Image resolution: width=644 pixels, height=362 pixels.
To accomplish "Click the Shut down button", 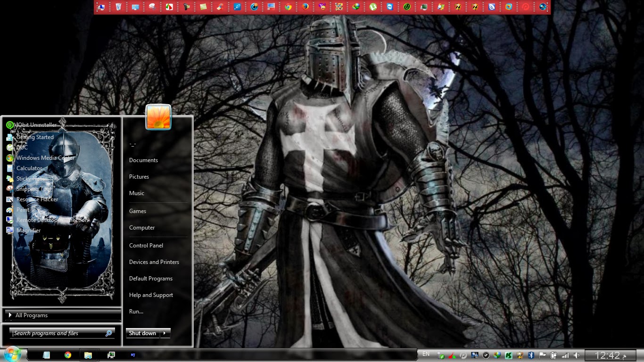I will point(142,333).
